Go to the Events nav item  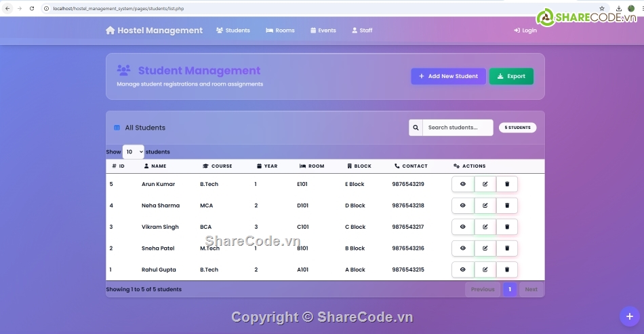[x=323, y=31]
